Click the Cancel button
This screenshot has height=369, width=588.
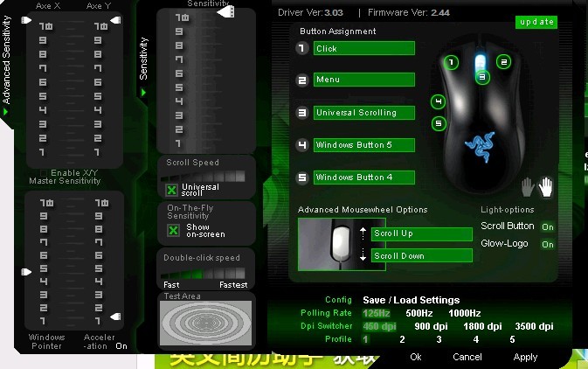(467, 357)
